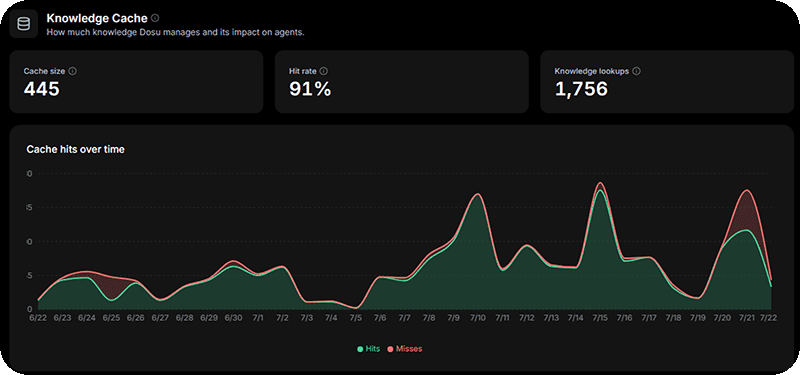Select the 6/28 date axis label
The image size is (800, 375).
click(185, 318)
